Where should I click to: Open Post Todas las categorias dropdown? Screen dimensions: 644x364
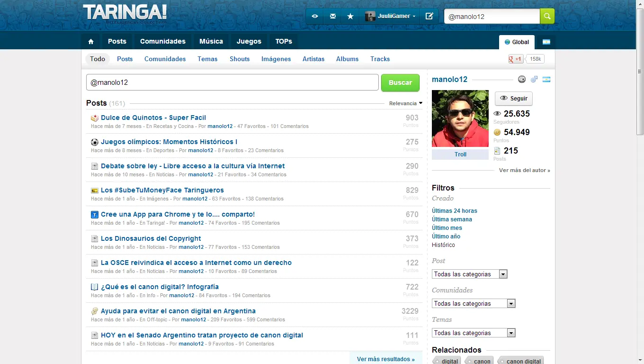(469, 274)
